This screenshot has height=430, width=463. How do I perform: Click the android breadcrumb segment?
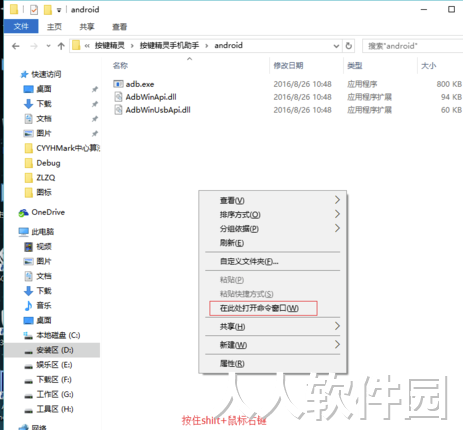point(228,45)
